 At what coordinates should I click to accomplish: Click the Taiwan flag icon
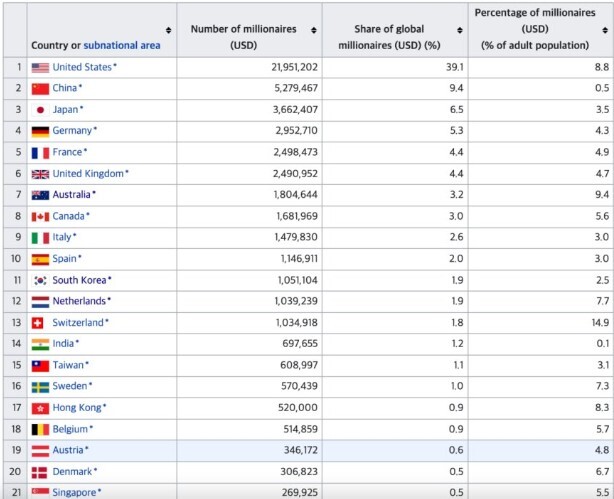click(40, 366)
